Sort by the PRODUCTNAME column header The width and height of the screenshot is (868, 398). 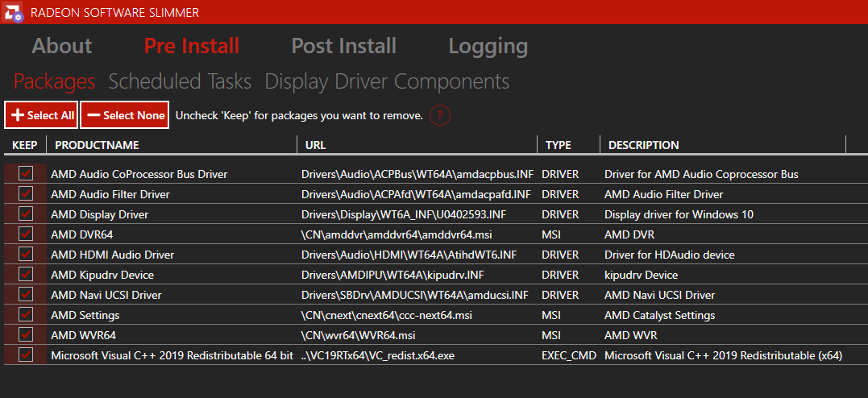[x=97, y=145]
